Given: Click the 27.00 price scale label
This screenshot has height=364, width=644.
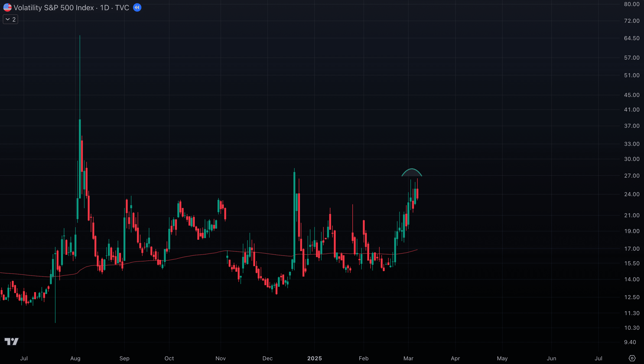Looking at the screenshot, I should [631, 176].
